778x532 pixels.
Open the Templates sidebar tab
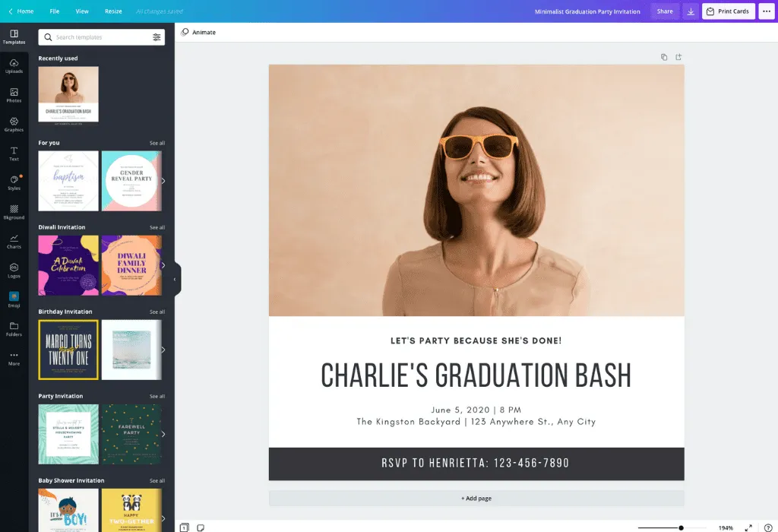pos(14,37)
